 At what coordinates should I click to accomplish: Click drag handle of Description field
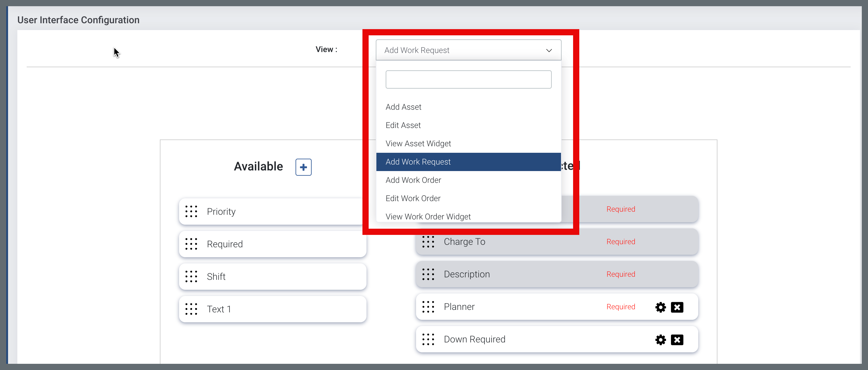pyautogui.click(x=428, y=274)
